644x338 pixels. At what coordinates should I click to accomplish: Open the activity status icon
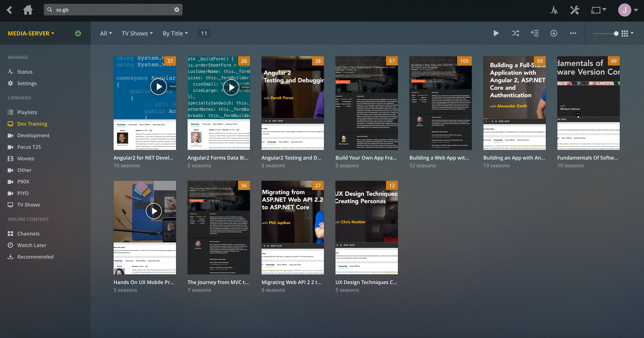click(x=554, y=10)
